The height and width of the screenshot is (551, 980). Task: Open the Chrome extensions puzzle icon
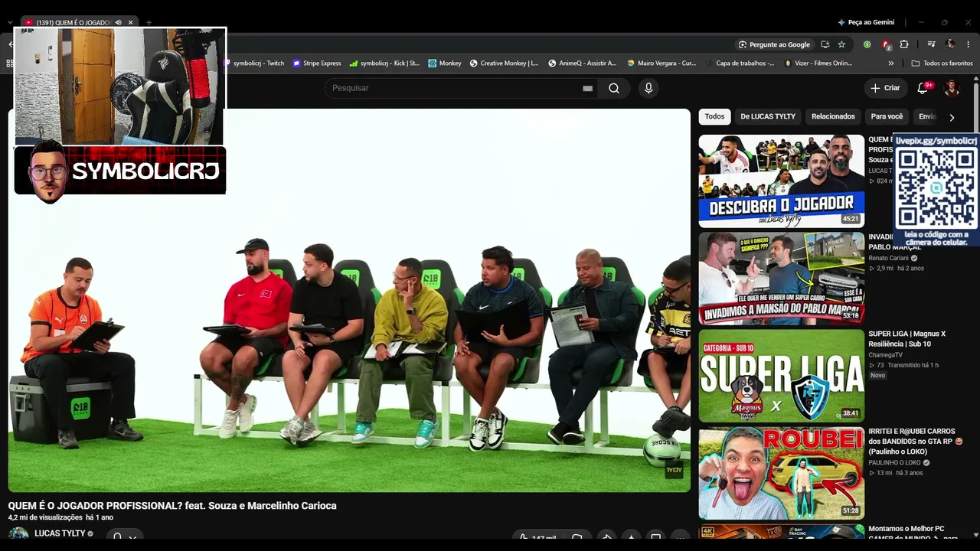(904, 44)
